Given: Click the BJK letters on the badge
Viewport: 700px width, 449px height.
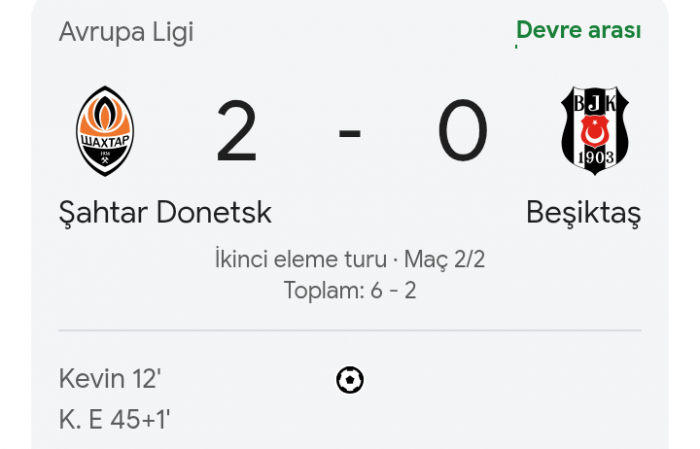Looking at the screenshot, I should click(x=595, y=103).
